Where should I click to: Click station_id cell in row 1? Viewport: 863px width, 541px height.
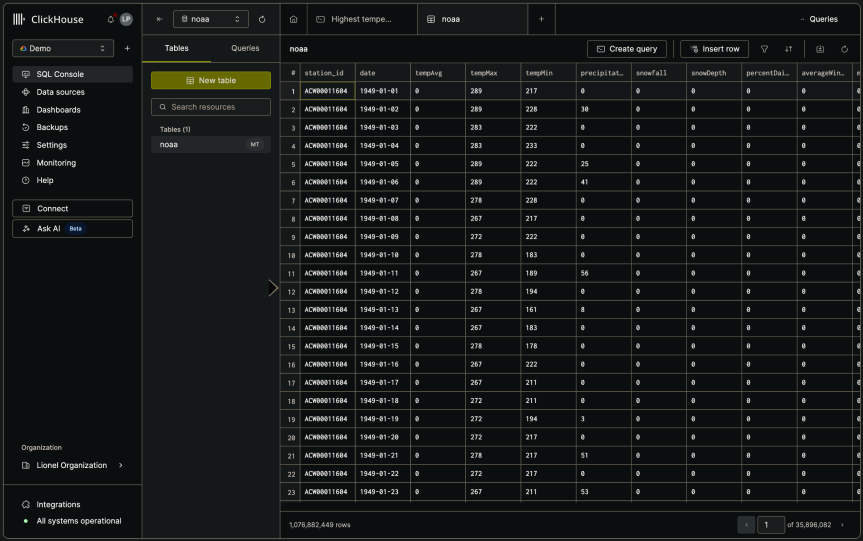(x=327, y=91)
